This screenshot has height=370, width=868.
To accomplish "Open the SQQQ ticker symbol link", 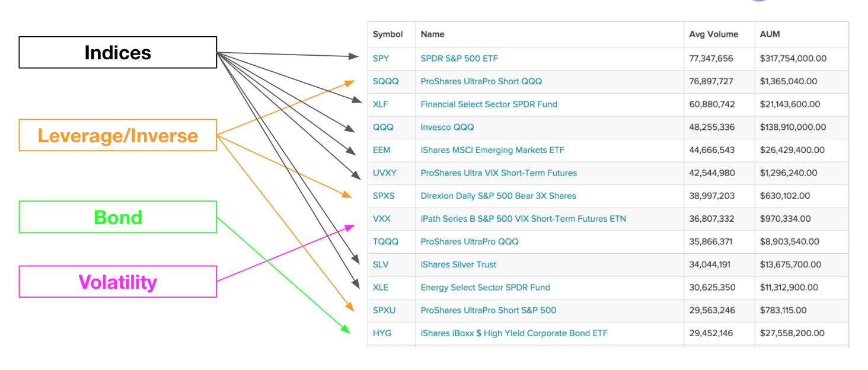I will coord(386,81).
